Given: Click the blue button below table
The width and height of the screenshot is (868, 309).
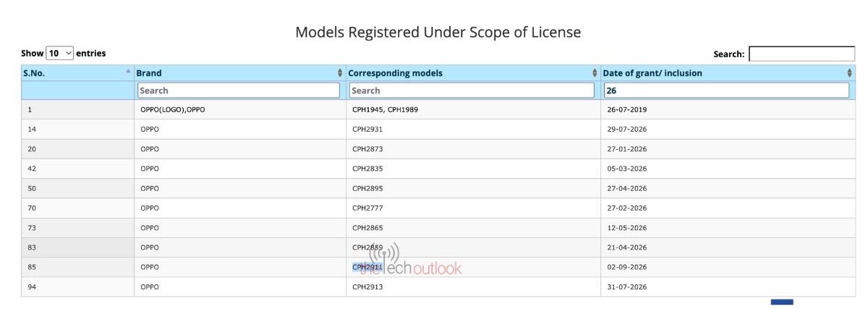Looking at the screenshot, I should pos(782,302).
